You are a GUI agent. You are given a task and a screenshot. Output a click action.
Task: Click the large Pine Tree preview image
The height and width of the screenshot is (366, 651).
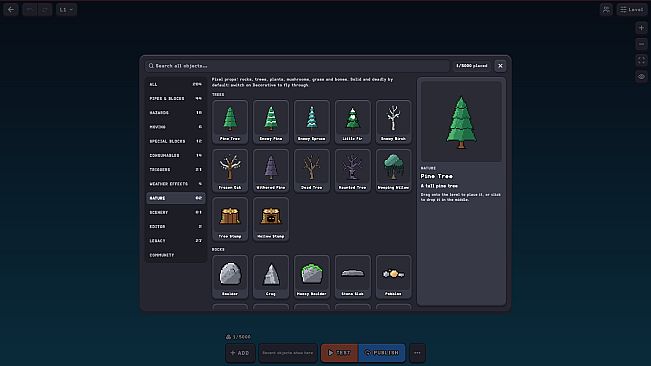click(x=461, y=121)
